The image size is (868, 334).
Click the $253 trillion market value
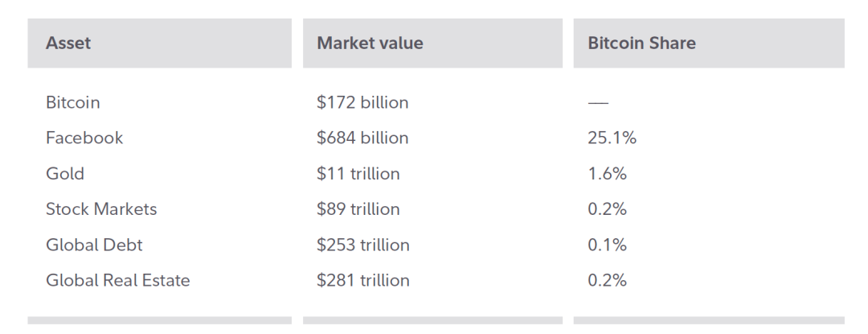click(362, 245)
